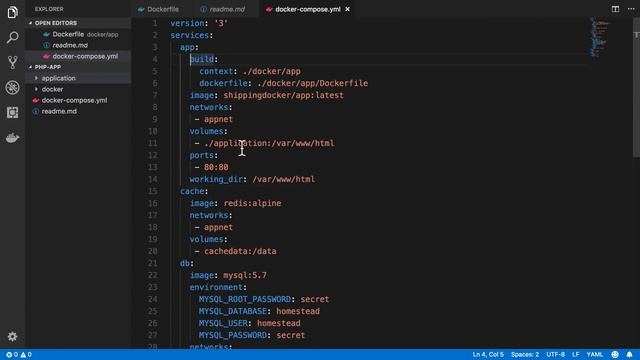Screen dimensions: 640x360
Task: Click 'shippingdocker/app:latest' image value
Action: [283, 95]
